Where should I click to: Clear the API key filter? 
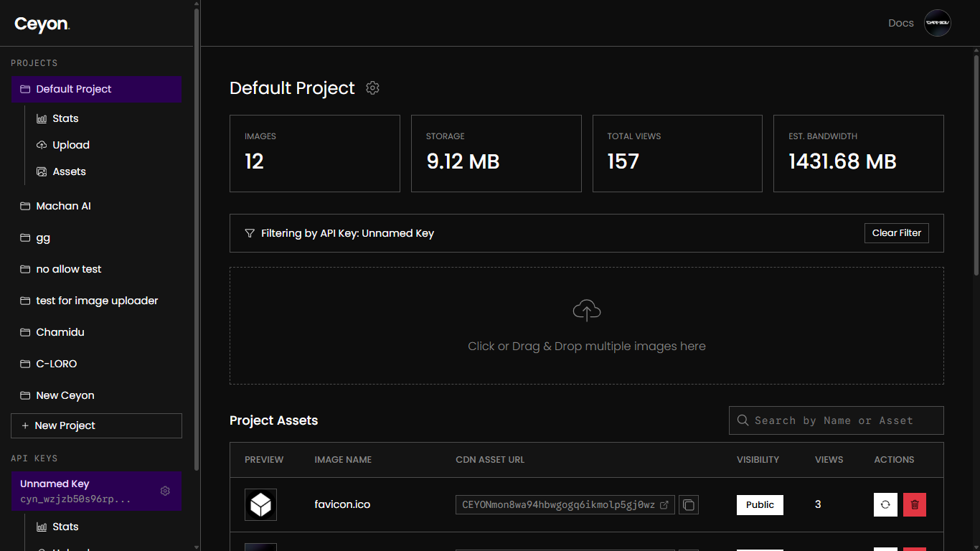(x=897, y=233)
